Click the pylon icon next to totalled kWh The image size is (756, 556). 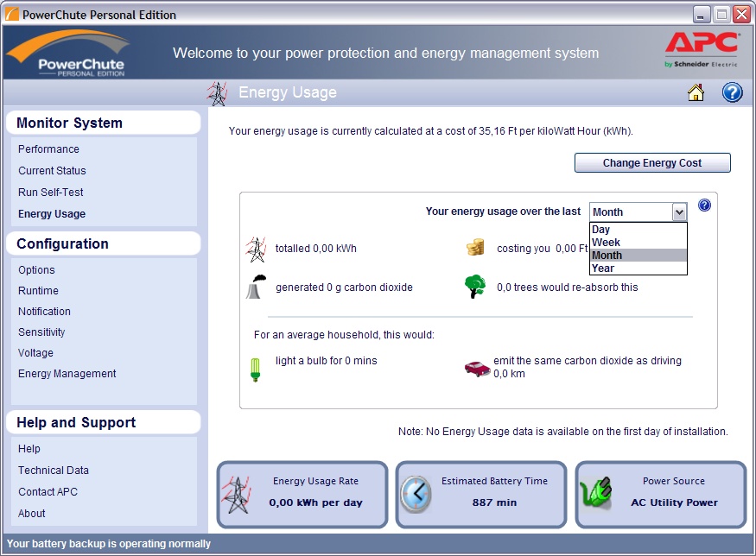256,250
